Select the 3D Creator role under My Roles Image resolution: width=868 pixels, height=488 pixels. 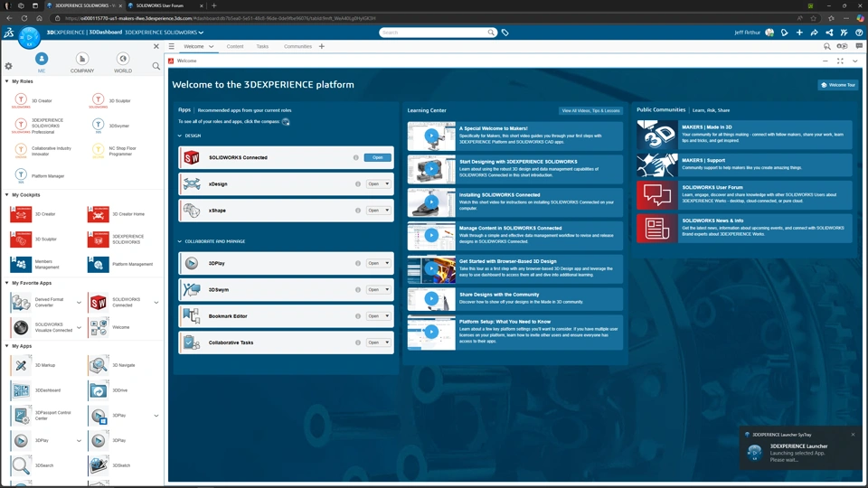pyautogui.click(x=33, y=100)
